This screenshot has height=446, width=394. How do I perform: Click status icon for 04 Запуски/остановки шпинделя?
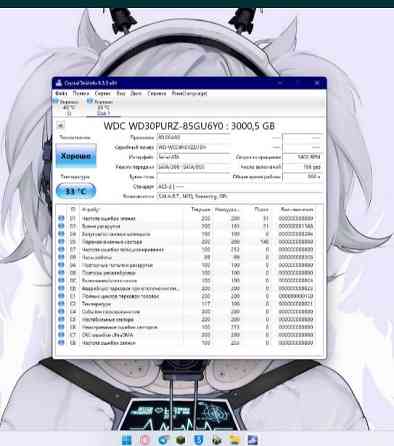tap(61, 234)
